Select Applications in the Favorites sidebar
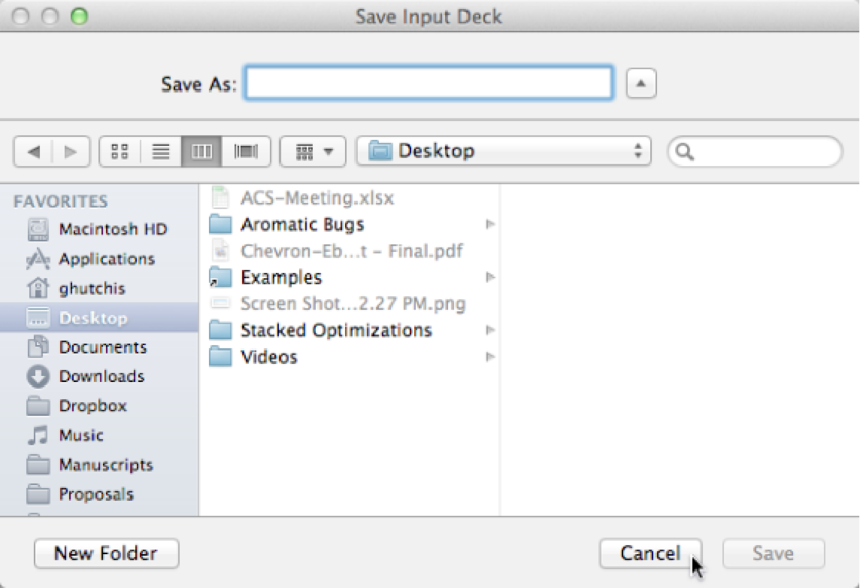This screenshot has height=588, width=860. [x=106, y=259]
